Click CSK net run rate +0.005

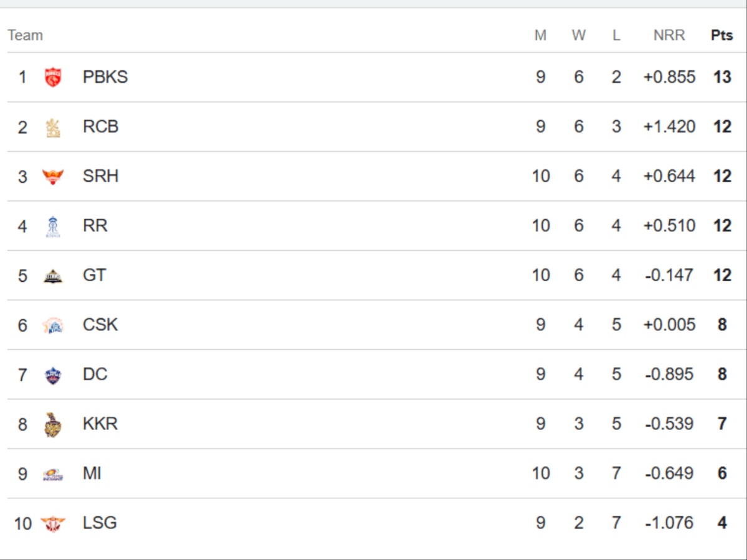coord(669,325)
